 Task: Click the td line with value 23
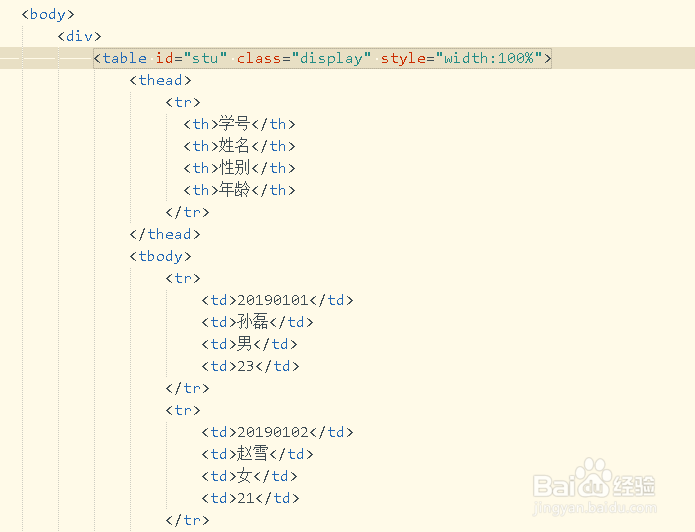(x=250, y=366)
